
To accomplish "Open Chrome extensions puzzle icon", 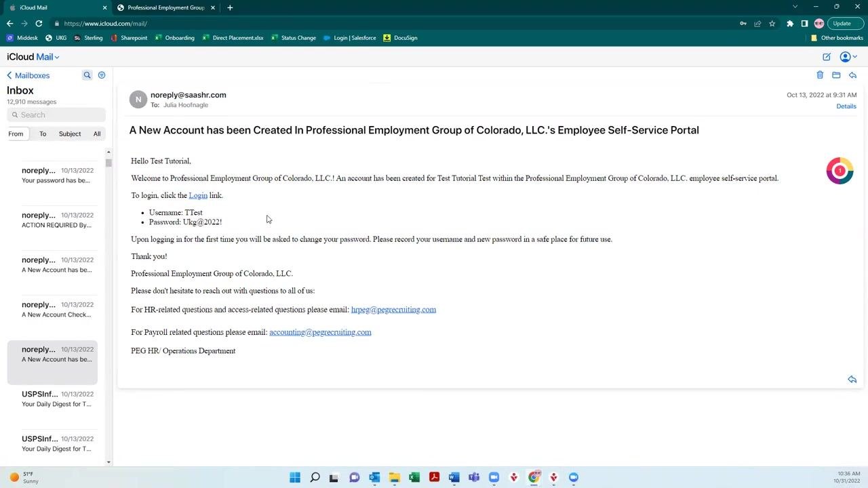I will click(790, 24).
